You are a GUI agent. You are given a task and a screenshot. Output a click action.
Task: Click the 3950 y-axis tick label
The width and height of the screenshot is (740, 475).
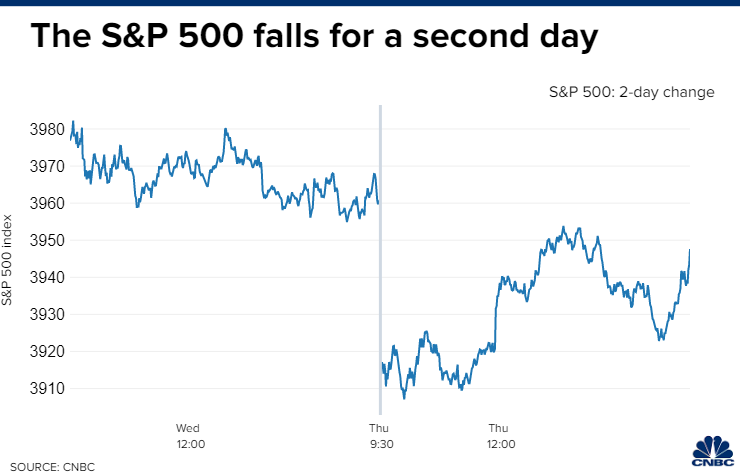(x=46, y=240)
